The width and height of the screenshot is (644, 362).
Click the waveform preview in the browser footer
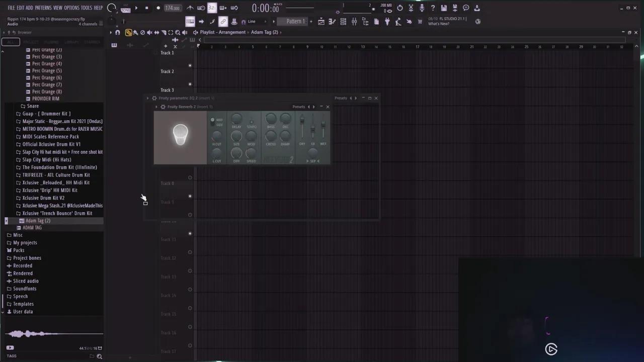pyautogui.click(x=54, y=333)
